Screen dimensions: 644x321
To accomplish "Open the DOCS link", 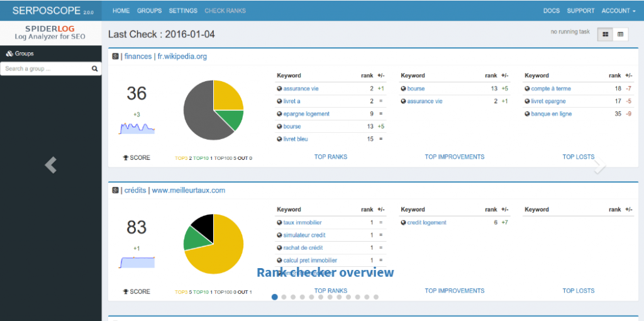I will 551,11.
